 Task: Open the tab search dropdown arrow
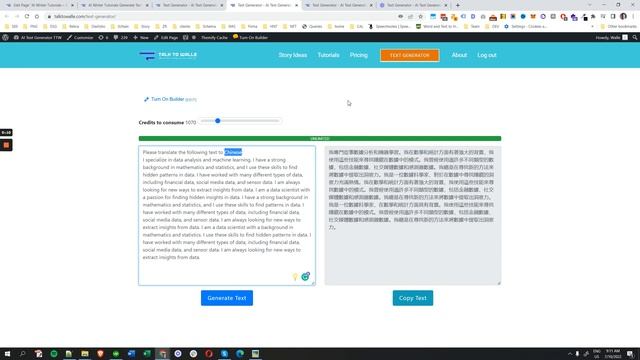coord(589,5)
